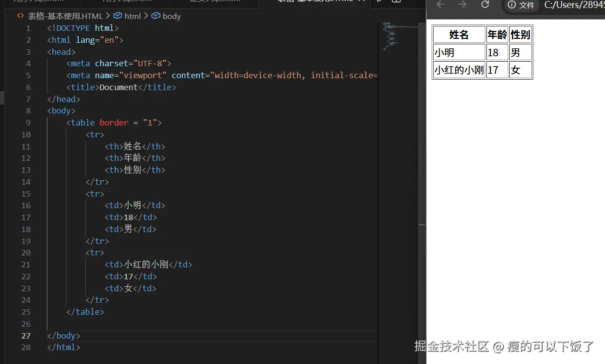Focus the C:/Users address bar
This screenshot has width=605, height=364.
coord(574,5)
